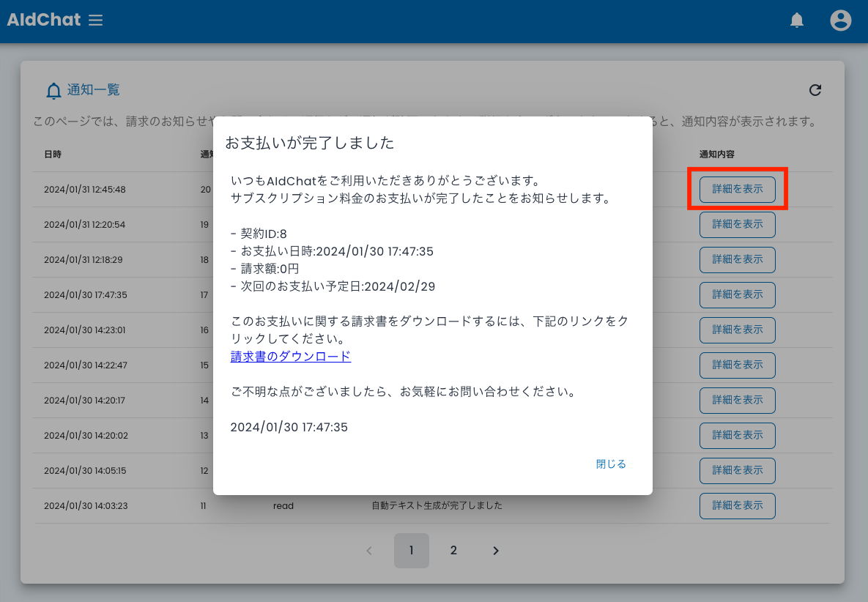The height and width of the screenshot is (602, 868).
Task: Go to next page using the chevron arrow
Action: [495, 550]
